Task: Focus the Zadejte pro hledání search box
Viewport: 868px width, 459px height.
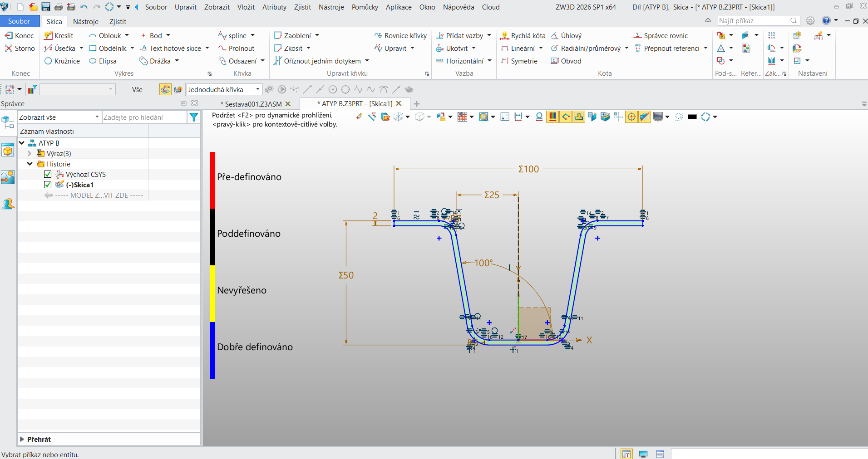Action: (144, 117)
